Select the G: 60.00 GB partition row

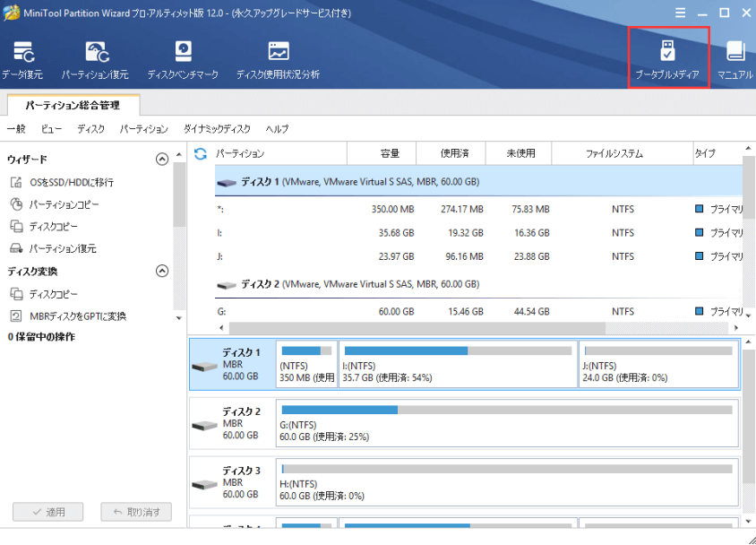478,312
